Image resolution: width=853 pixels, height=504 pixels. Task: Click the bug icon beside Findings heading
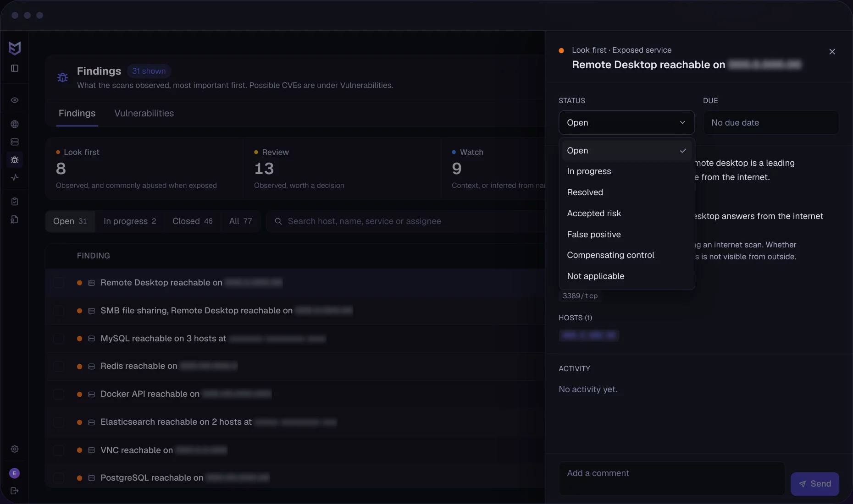(x=62, y=77)
